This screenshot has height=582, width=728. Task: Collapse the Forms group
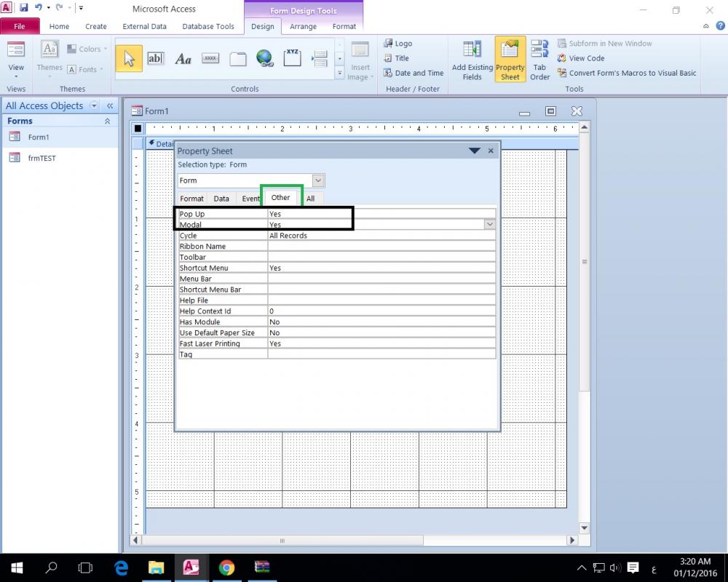107,121
